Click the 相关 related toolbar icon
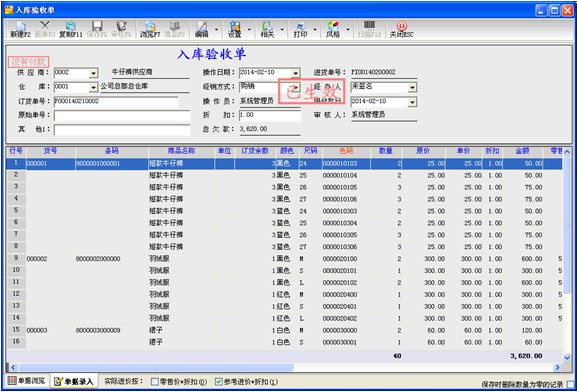577x392 pixels. click(x=267, y=29)
